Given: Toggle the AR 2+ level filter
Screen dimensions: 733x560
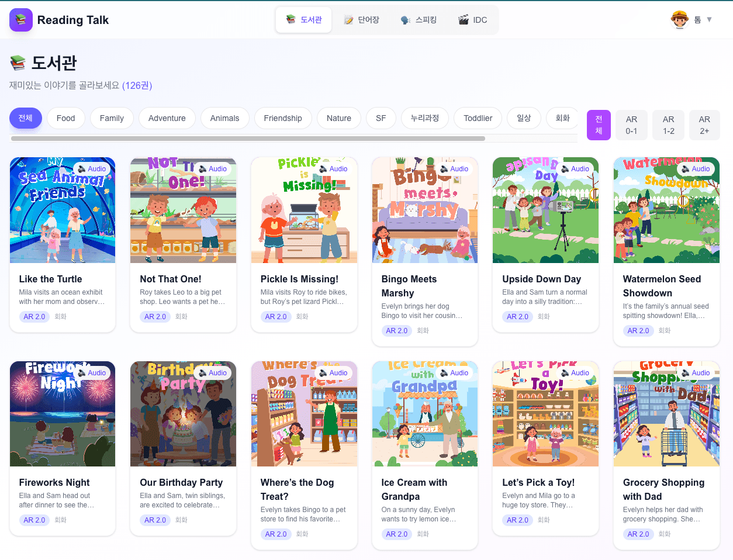Looking at the screenshot, I should [704, 125].
